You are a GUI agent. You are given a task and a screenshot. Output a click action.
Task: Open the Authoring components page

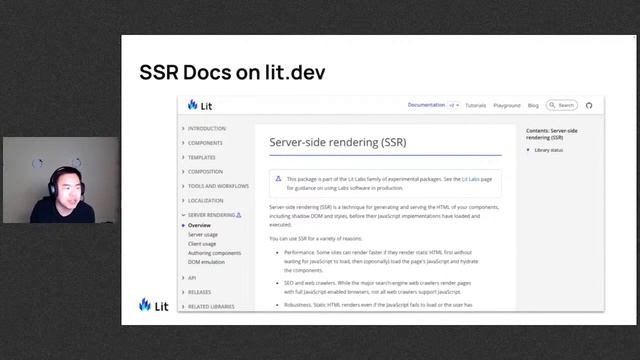(215, 253)
